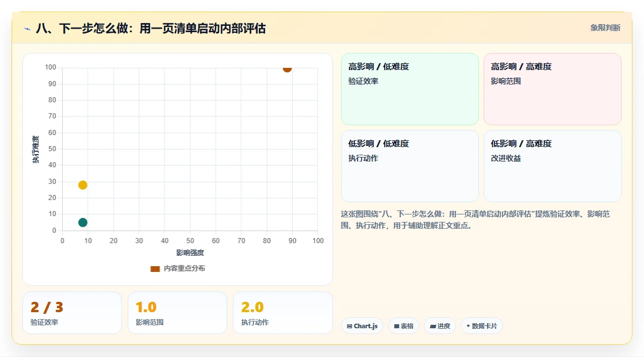644x357 pixels.
Task: Click the 执行难度 axis title
Action: (x=36, y=149)
